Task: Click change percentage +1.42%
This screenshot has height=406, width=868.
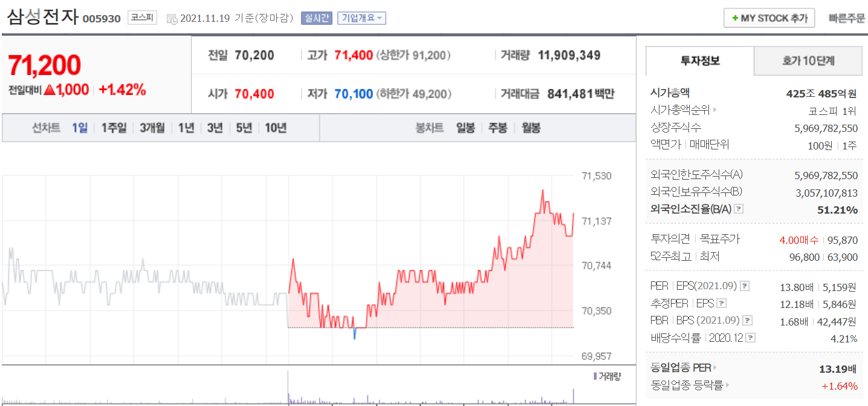Action: [x=122, y=90]
